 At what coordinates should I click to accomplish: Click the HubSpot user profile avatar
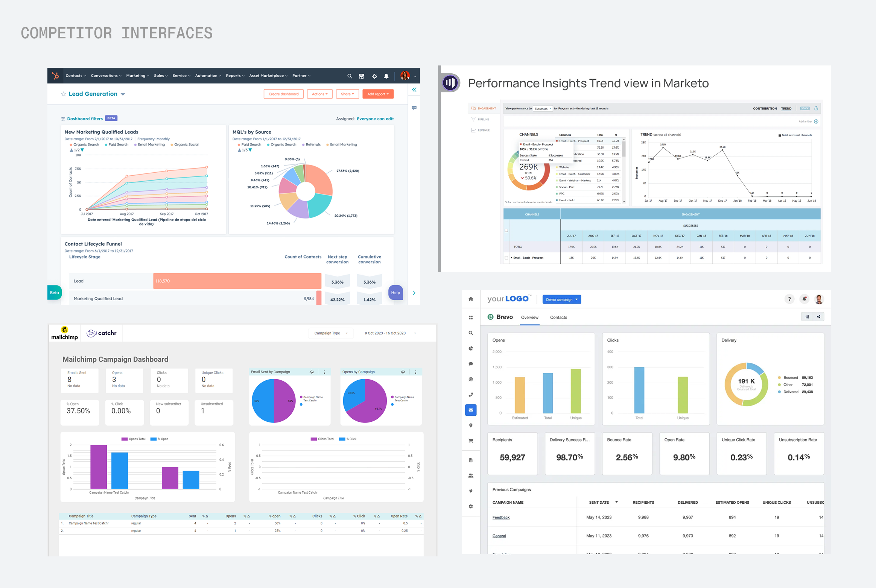click(405, 76)
